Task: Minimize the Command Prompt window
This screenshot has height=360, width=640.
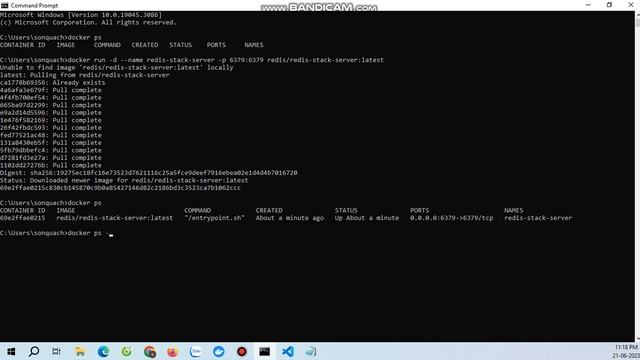Action: point(588,5)
